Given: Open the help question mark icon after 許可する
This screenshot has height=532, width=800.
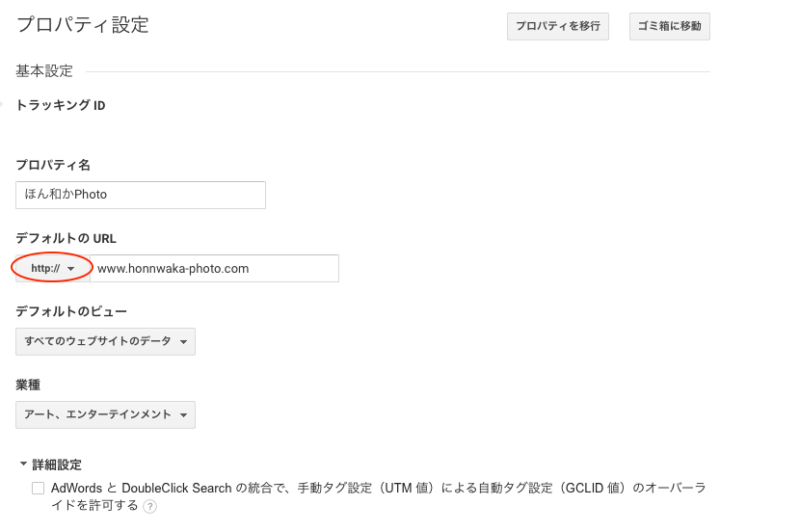Looking at the screenshot, I should coord(149,507).
